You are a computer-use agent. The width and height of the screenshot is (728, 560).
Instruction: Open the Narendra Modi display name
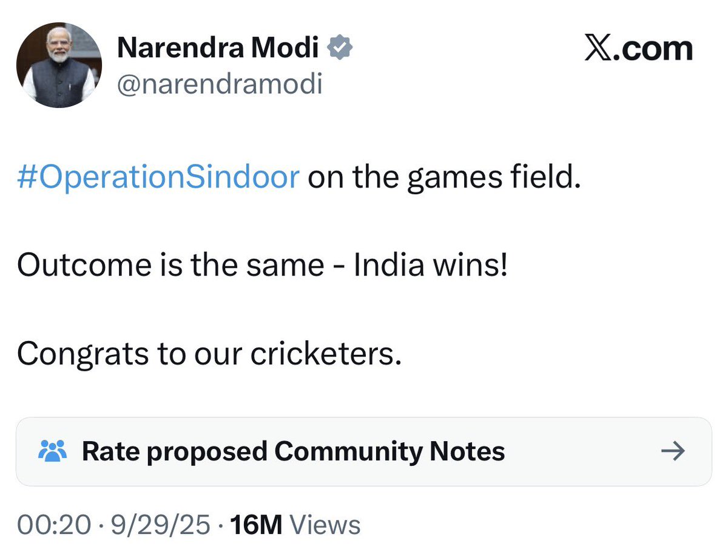click(218, 49)
